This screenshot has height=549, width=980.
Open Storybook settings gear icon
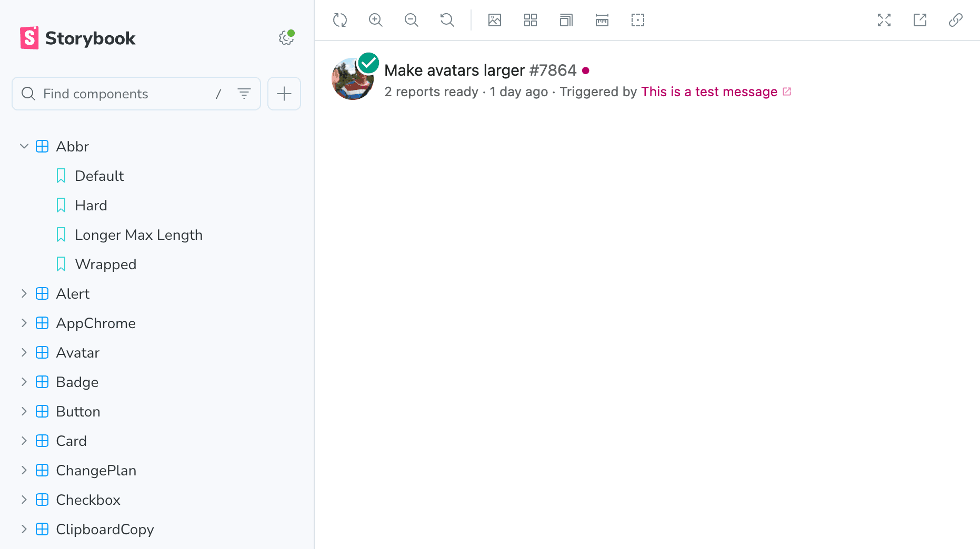[286, 38]
